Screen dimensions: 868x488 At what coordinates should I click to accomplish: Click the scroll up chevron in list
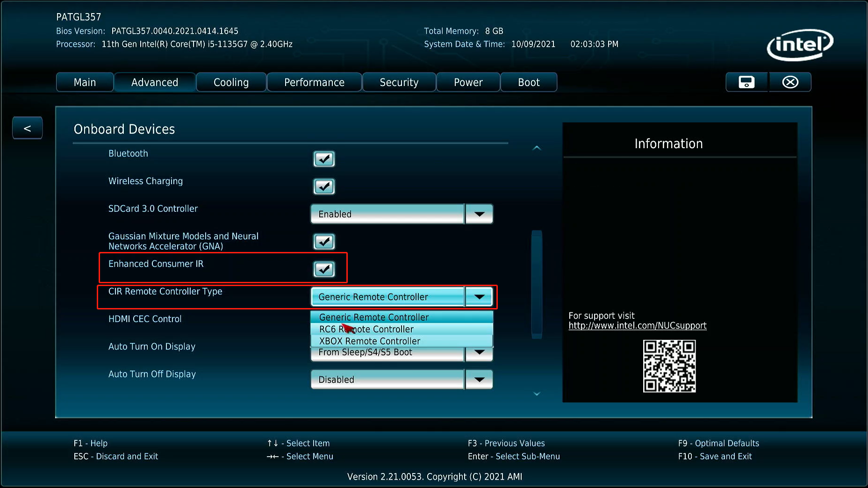click(537, 148)
